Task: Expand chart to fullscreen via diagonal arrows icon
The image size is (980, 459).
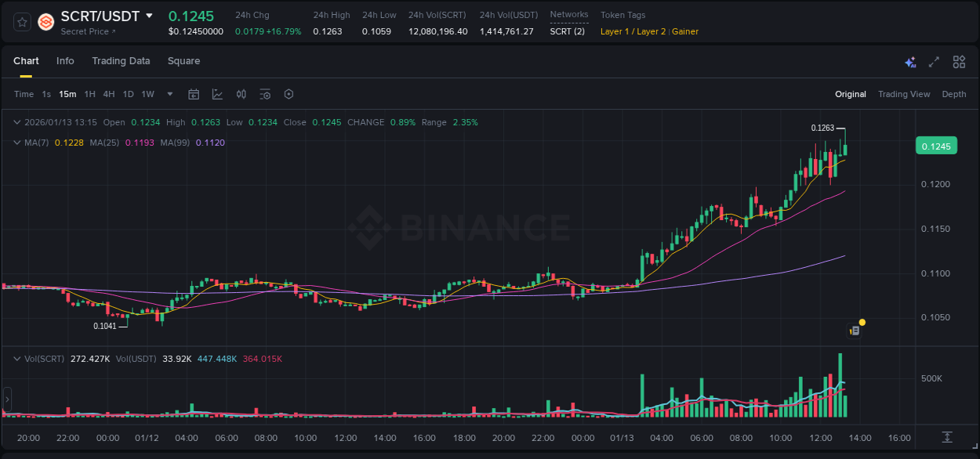Action: tap(934, 61)
